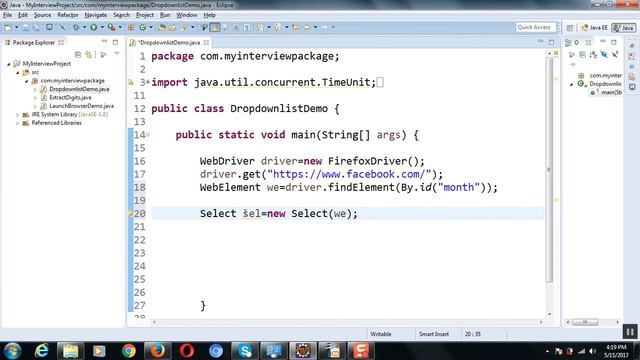Screen dimensions: 640x360
Task: Open the Refactor menu
Action: [x=68, y=15]
